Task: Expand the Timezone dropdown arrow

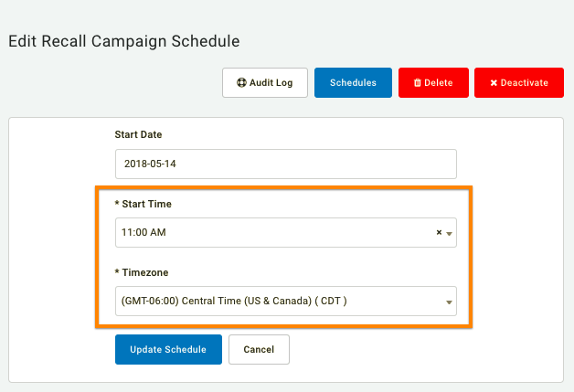Action: 449,302
